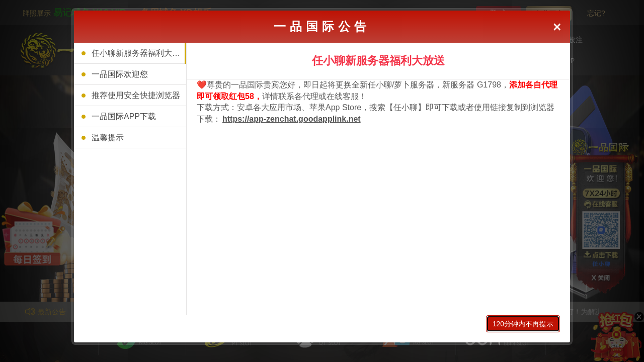
Task: Click X 关闭 on the side banner
Action: point(600,278)
